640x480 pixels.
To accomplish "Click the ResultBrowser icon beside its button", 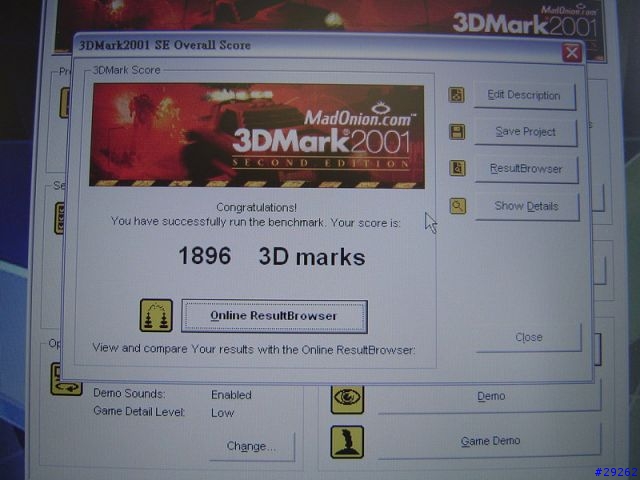I will [458, 168].
